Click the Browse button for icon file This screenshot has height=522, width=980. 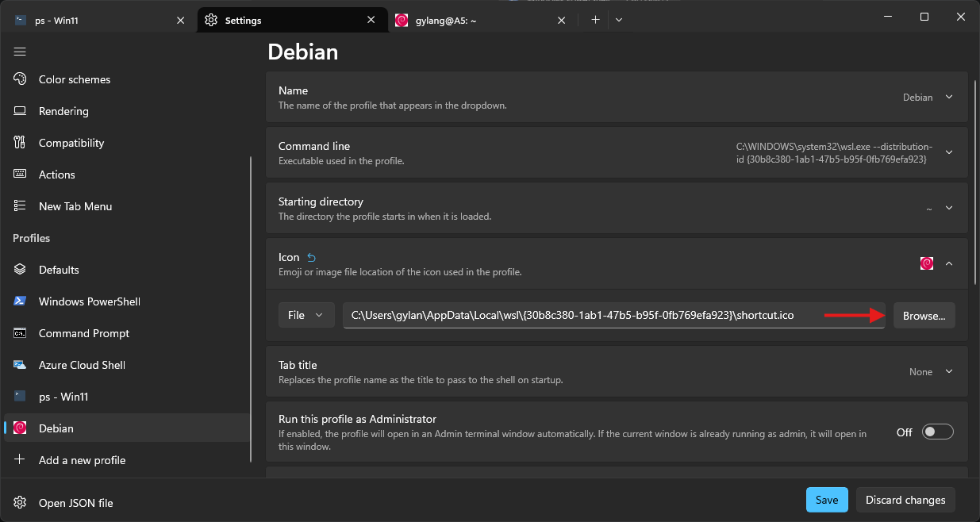(x=924, y=316)
